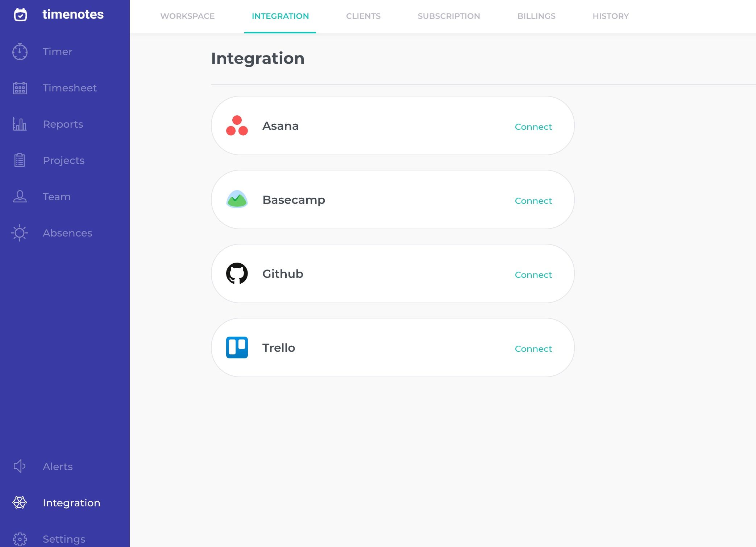Open Timer via stopwatch icon

(20, 52)
